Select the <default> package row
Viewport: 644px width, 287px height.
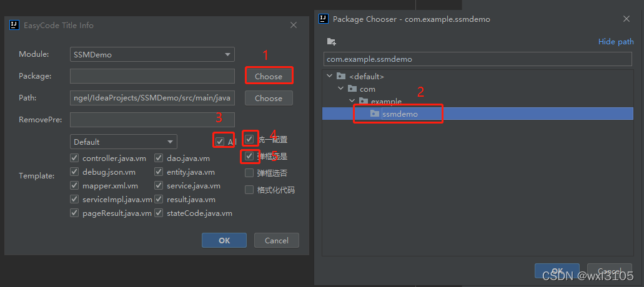point(478,76)
